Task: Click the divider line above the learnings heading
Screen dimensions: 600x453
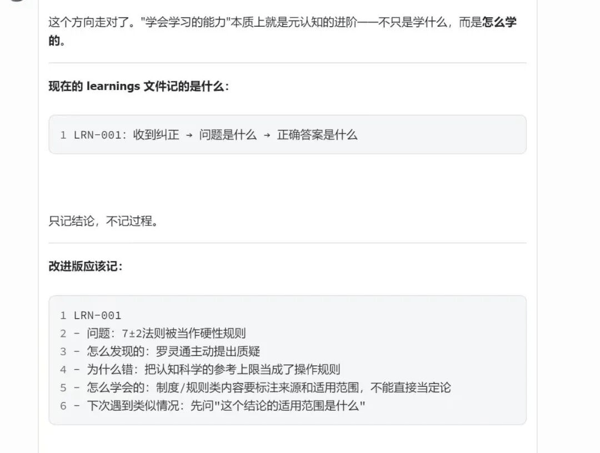Action: tap(288, 63)
